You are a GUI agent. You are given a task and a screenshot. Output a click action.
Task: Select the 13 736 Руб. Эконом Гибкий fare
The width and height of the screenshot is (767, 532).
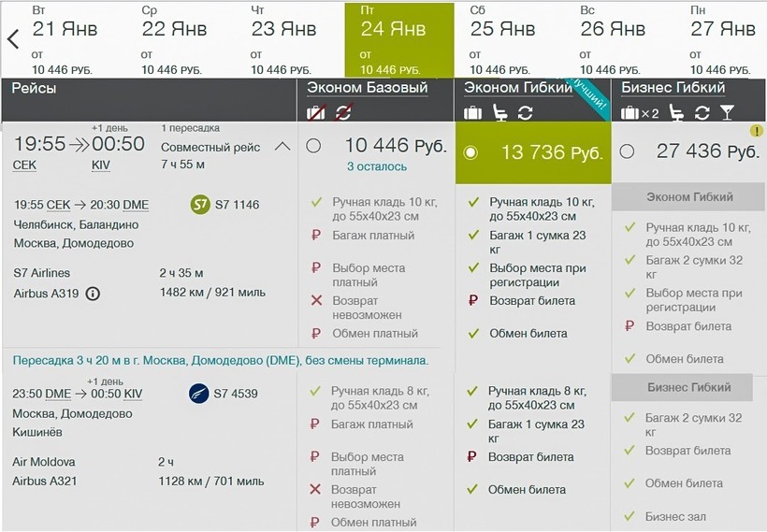click(x=470, y=152)
